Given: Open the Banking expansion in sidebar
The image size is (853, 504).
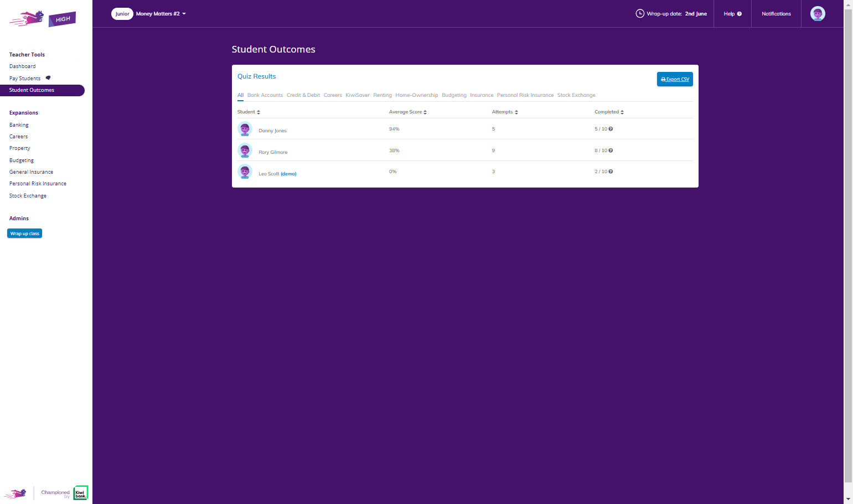Looking at the screenshot, I should (x=19, y=125).
